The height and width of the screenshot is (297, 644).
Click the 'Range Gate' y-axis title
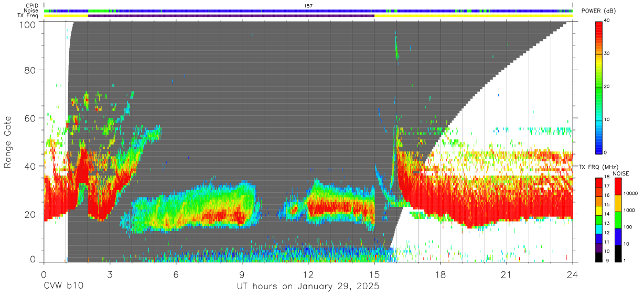tap(8, 142)
